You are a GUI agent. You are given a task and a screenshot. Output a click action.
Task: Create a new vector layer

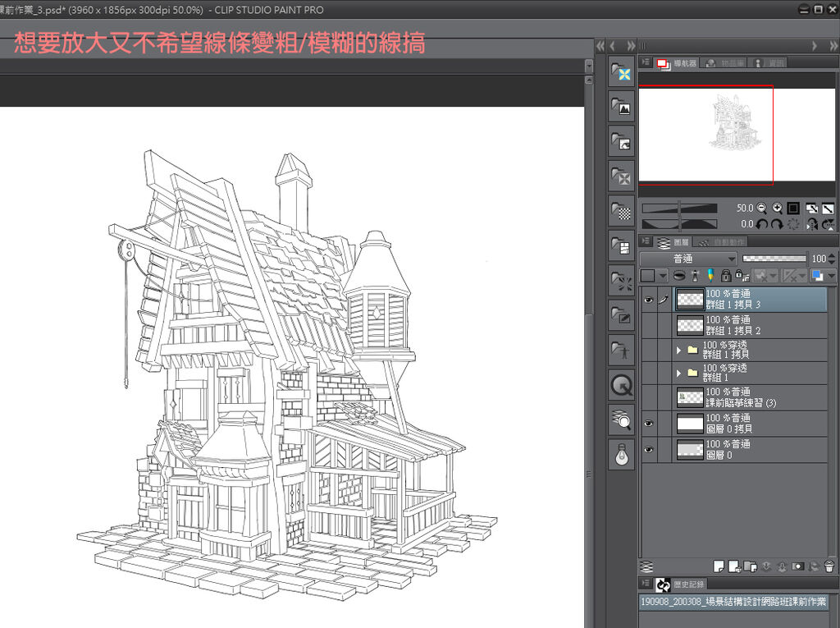[734, 566]
